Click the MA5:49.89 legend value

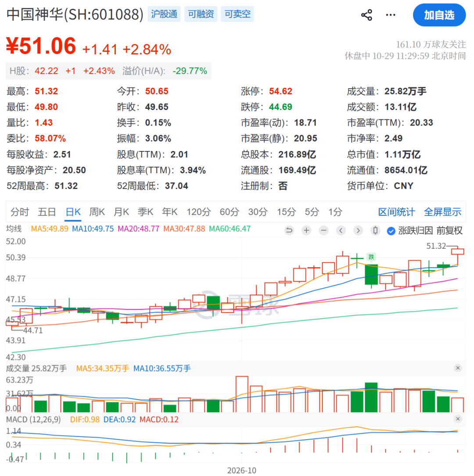coord(50,229)
